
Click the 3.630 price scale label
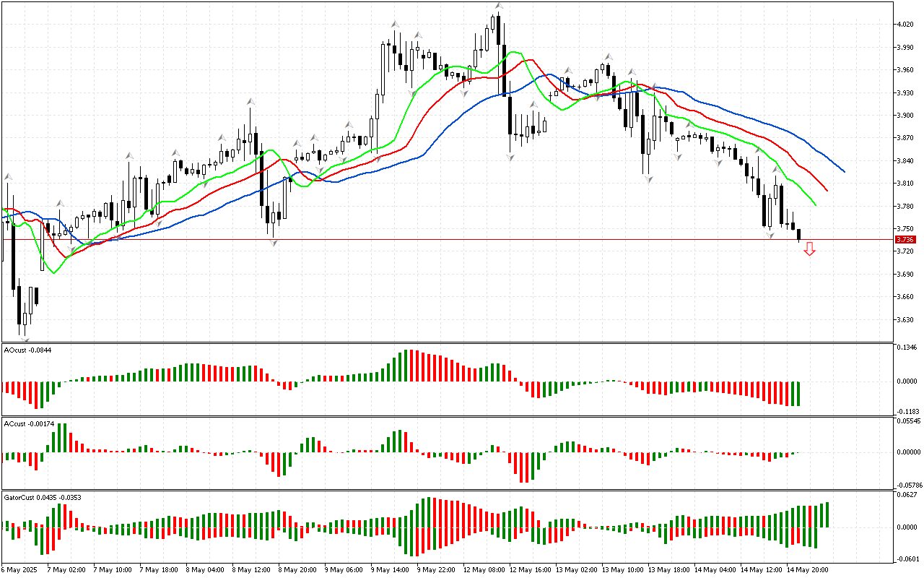[904, 319]
